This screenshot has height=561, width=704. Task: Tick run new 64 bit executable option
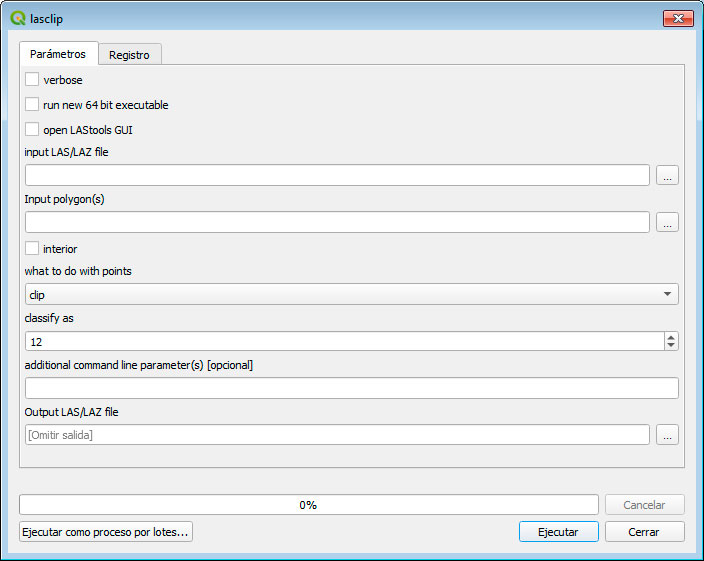[32, 105]
